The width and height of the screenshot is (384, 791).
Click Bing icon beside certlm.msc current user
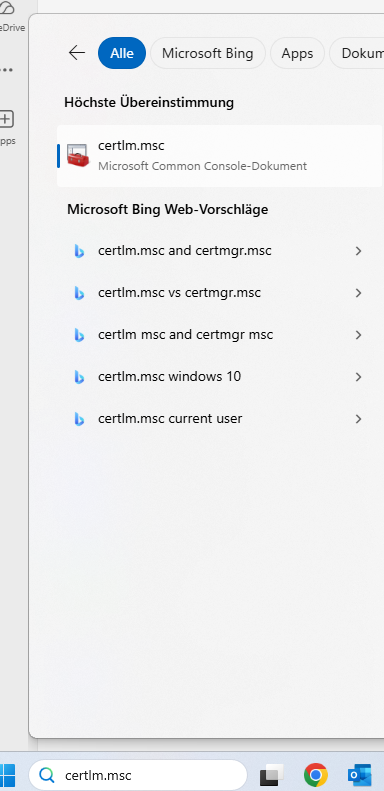[x=79, y=419]
